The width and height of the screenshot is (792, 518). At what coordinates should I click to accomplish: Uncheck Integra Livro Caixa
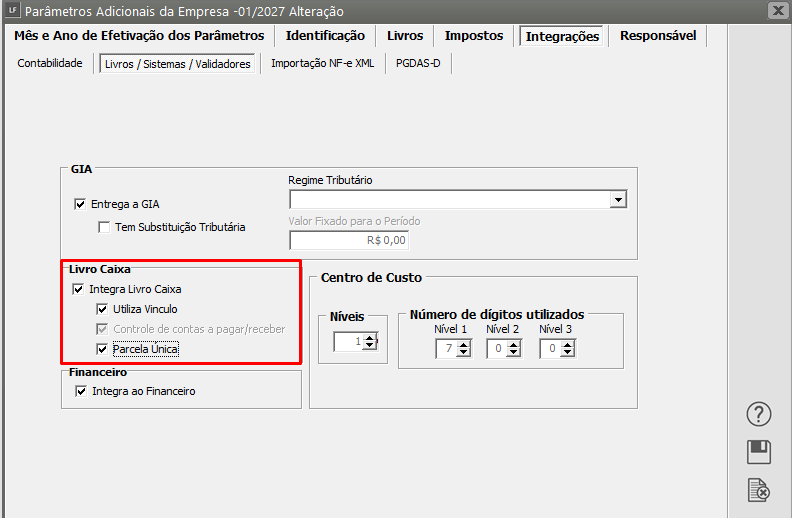click(80, 289)
